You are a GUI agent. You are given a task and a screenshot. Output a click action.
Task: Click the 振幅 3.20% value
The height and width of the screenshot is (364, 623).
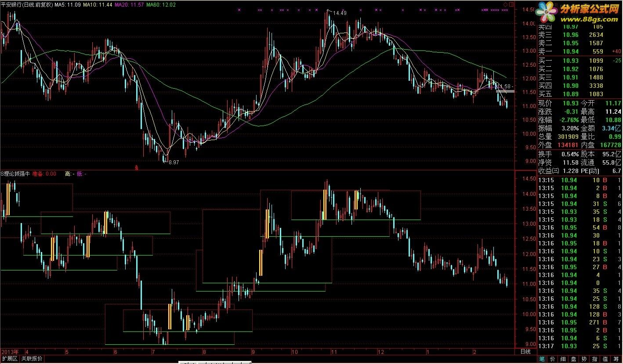(570, 128)
